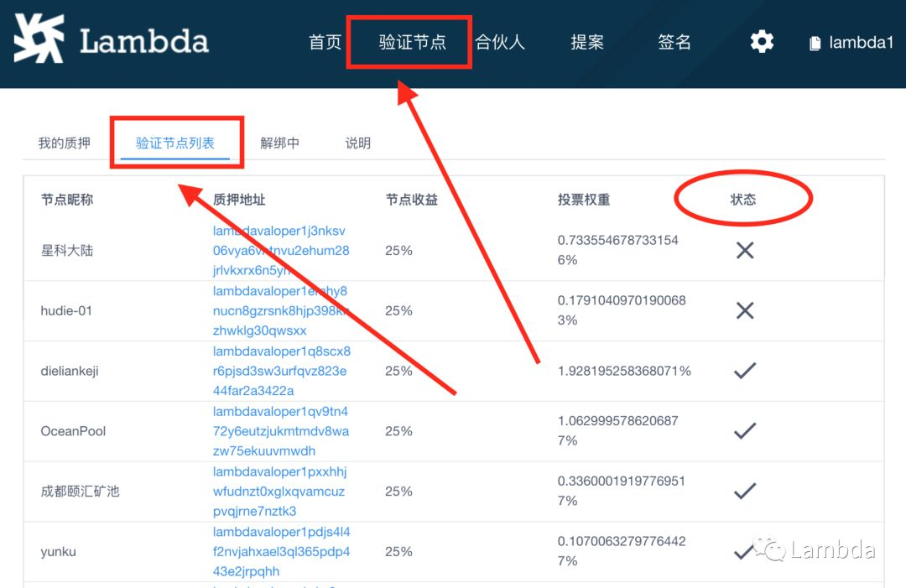Switch to the 我的质押 tab
Image resolution: width=906 pixels, height=588 pixels.
pos(64,143)
